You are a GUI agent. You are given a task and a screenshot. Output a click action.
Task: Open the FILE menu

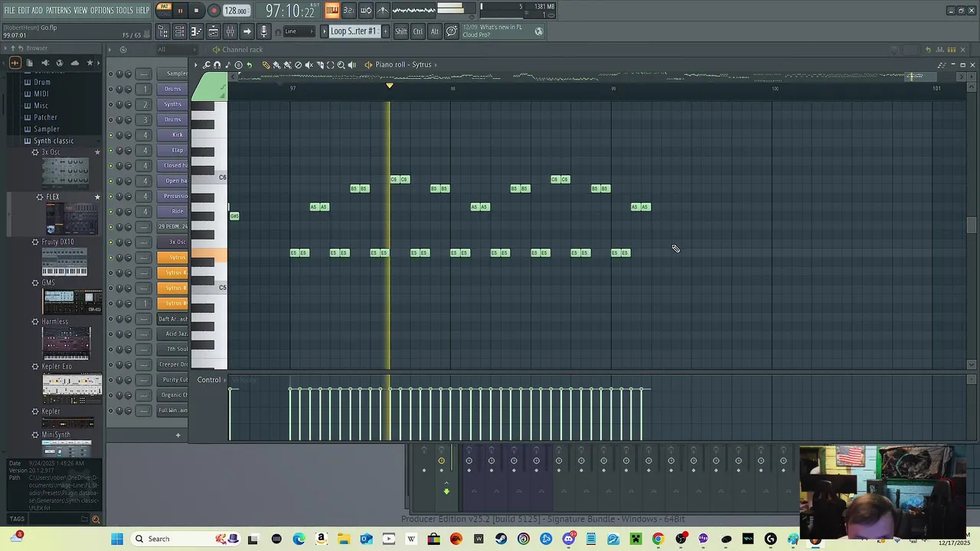pyautogui.click(x=9, y=10)
